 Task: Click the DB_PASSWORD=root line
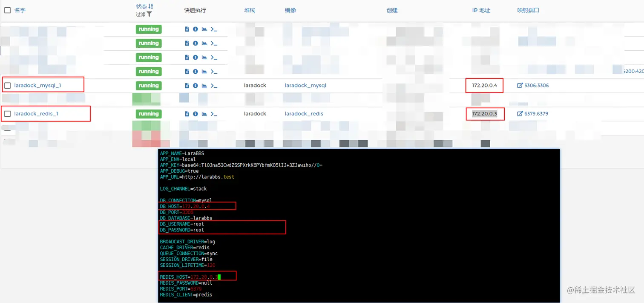(x=182, y=230)
